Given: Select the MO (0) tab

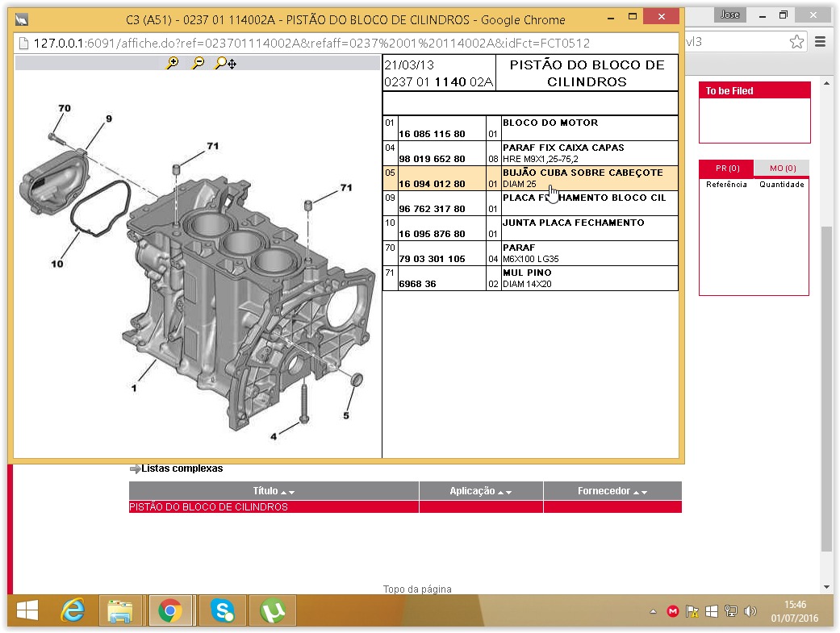Looking at the screenshot, I should click(x=783, y=169).
